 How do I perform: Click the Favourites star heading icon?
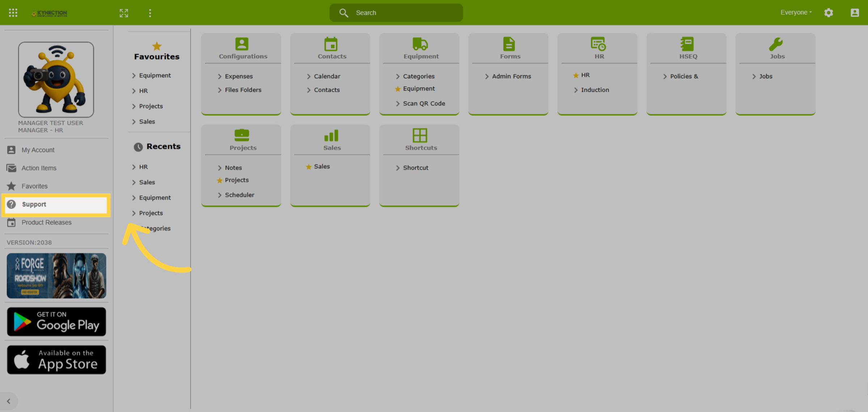coord(157,46)
